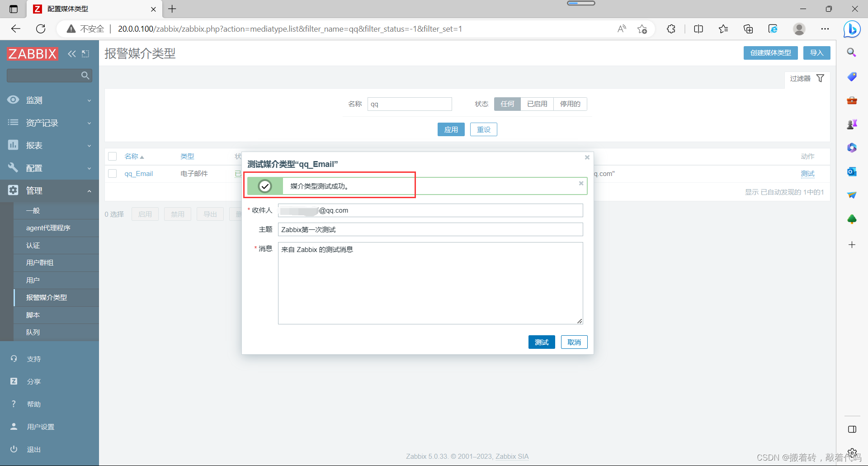The width and height of the screenshot is (868, 466).
Task: Tick the select-all checkbox in table header
Action: point(113,157)
